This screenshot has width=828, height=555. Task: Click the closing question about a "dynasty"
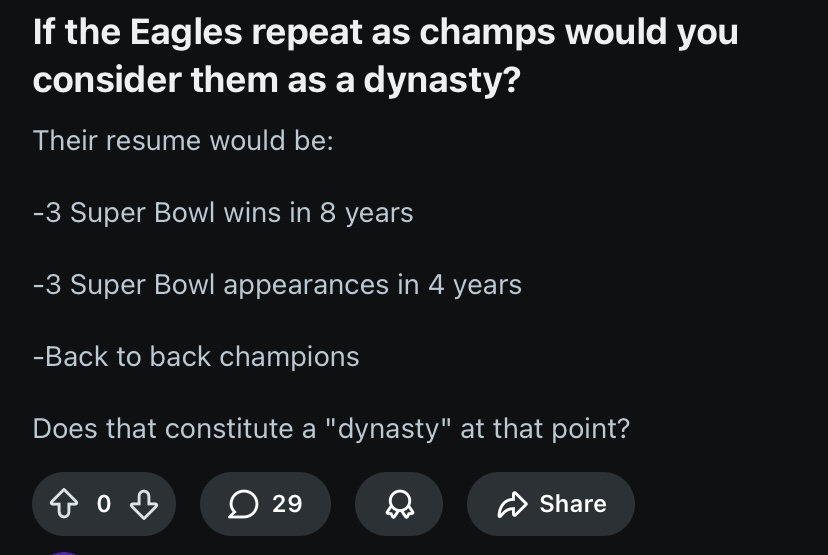[x=331, y=428]
